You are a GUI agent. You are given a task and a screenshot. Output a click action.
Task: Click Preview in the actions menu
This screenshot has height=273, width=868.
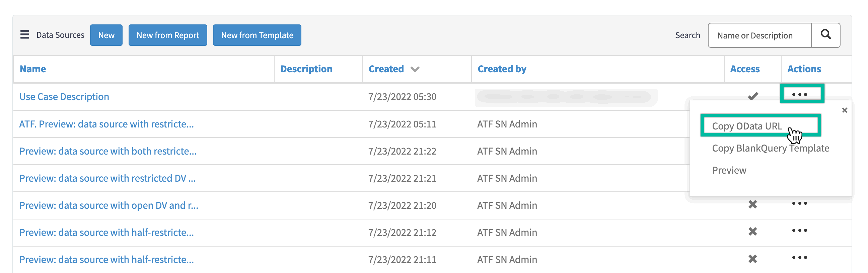tap(729, 170)
